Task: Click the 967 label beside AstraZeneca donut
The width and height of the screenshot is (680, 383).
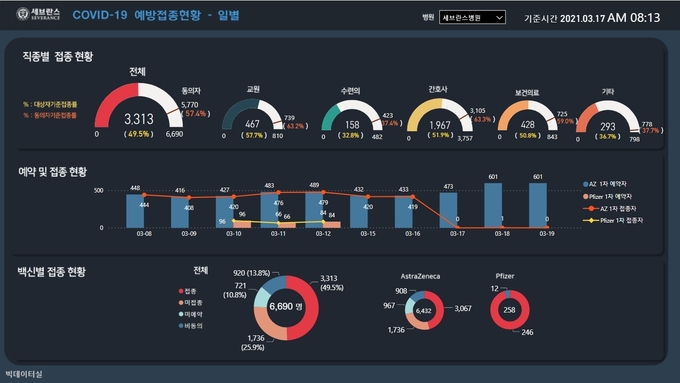Action: (x=389, y=305)
